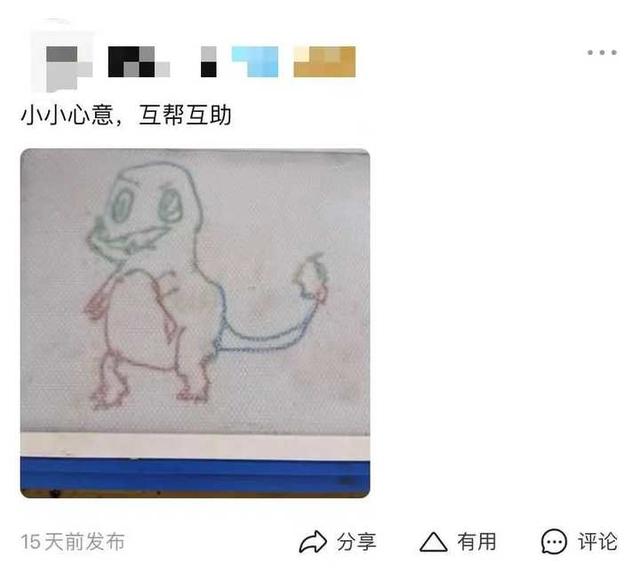Click the gold badge beside the username
The image size is (640, 581).
tap(324, 62)
